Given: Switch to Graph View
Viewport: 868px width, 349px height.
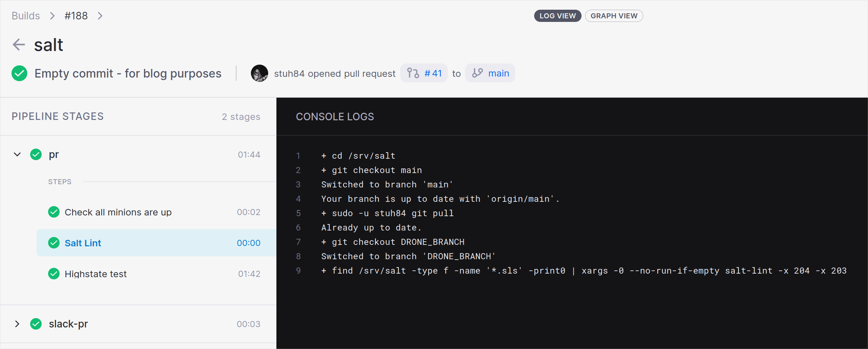Looking at the screenshot, I should [x=614, y=16].
